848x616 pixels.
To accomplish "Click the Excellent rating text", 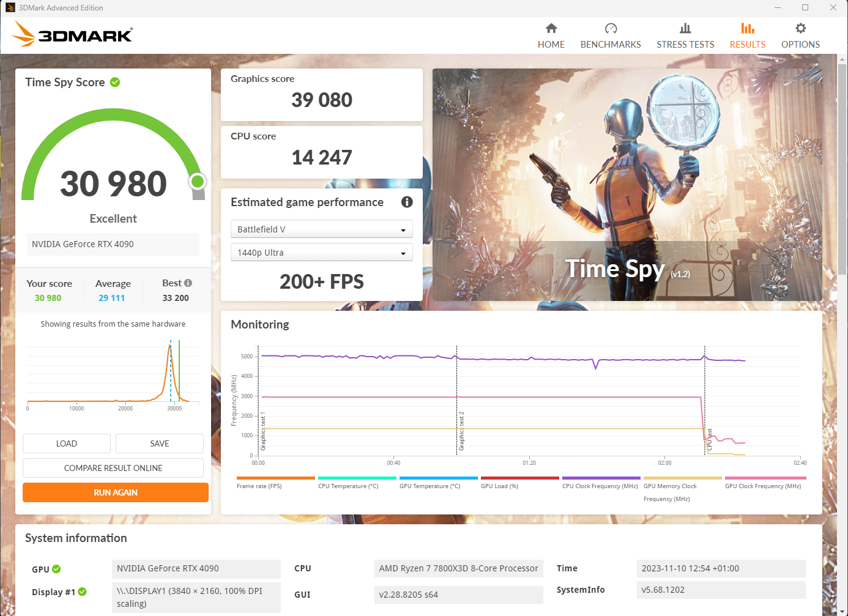I will pos(113,218).
